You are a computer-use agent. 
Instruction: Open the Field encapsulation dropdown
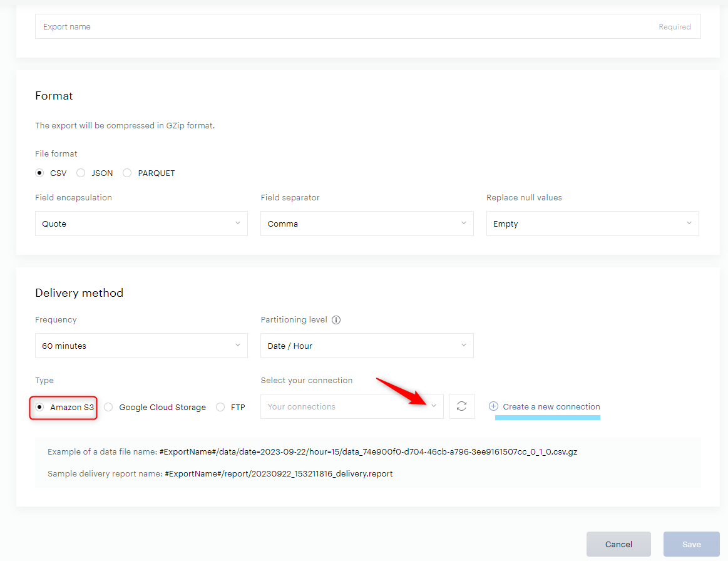coord(141,224)
